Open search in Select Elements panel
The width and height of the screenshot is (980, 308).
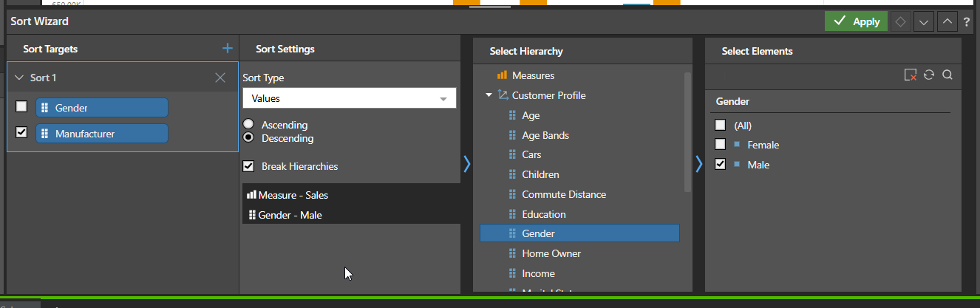click(x=947, y=75)
